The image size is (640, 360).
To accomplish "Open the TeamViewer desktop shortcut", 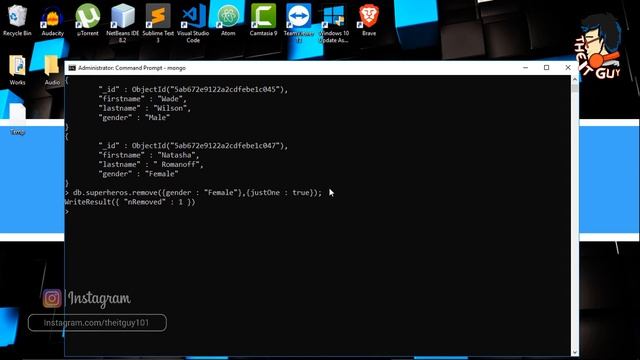I will tap(298, 23).
